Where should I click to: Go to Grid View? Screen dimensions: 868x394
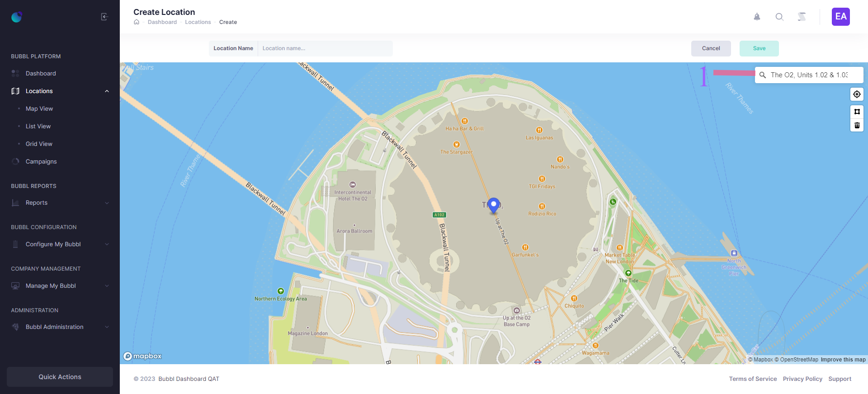click(39, 144)
